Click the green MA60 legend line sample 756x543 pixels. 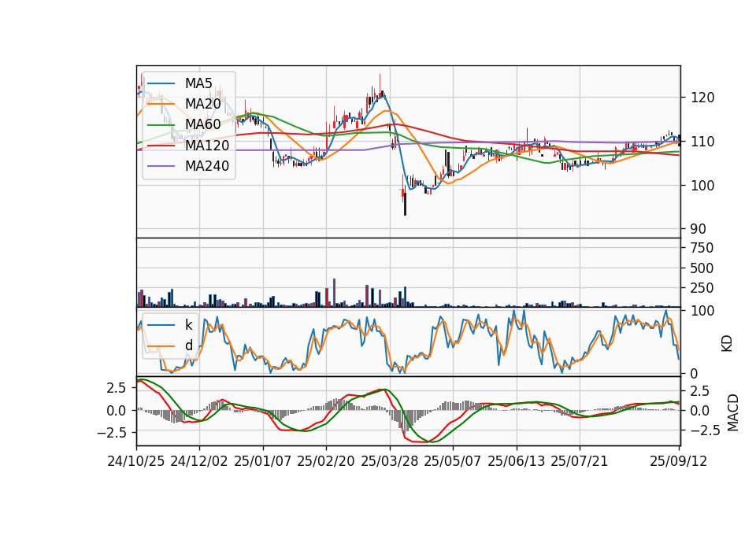161,124
